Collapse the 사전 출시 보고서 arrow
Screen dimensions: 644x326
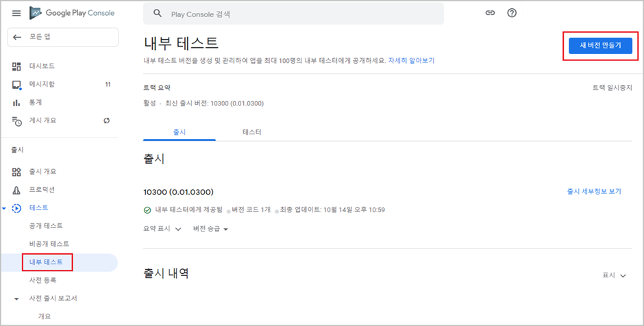coord(16,299)
